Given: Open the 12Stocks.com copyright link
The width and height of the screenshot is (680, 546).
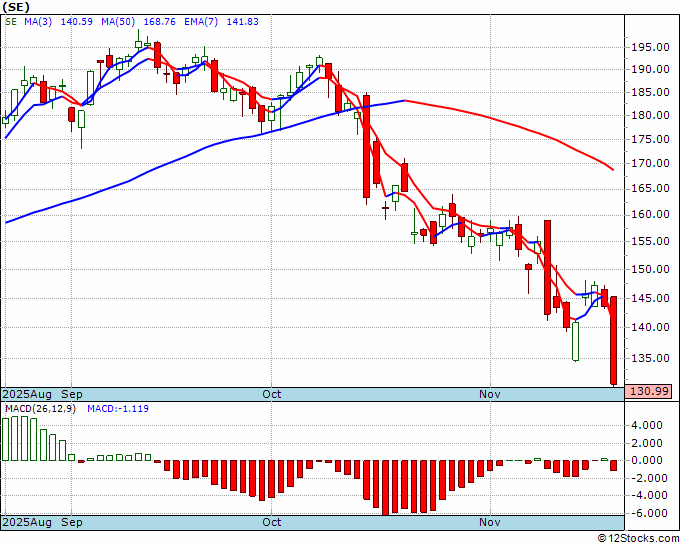Looking at the screenshot, I should coord(638,539).
